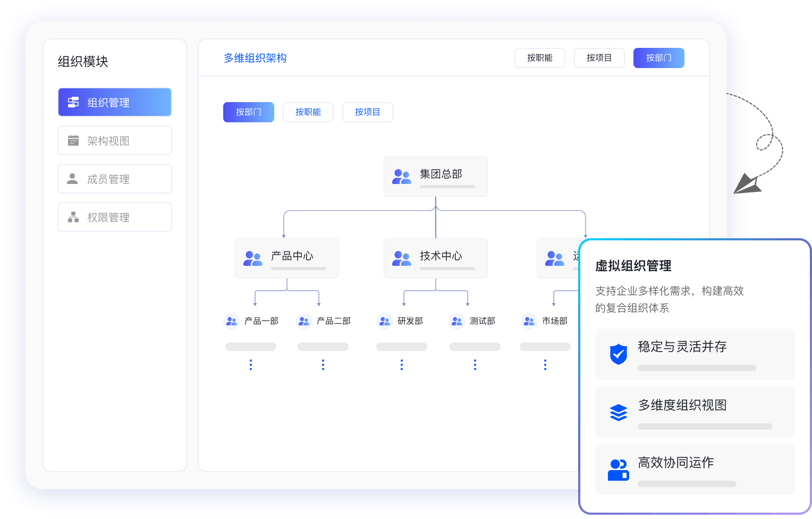Click 按部门 button in the 多维组织架构 header
The height and width of the screenshot is (519, 812).
pos(659,58)
